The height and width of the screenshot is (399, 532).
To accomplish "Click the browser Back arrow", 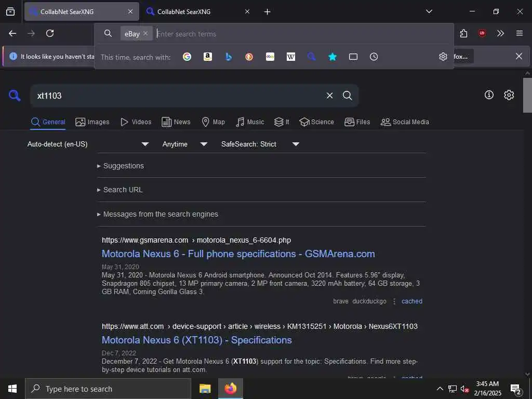I will 12,33.
